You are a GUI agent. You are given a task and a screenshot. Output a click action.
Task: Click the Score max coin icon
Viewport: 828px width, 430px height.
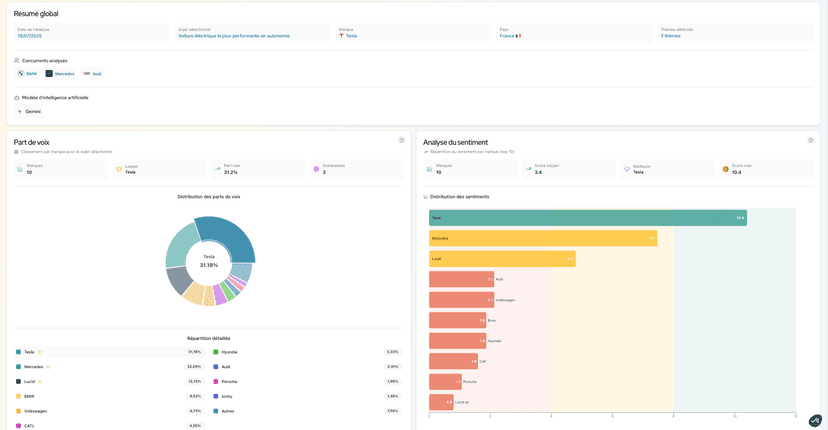coord(726,169)
